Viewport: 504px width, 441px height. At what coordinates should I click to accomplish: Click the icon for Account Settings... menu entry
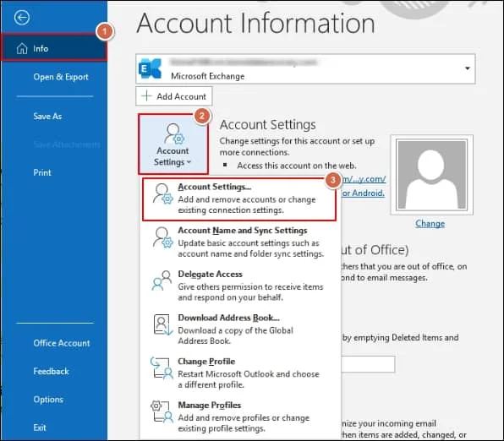pyautogui.click(x=162, y=193)
